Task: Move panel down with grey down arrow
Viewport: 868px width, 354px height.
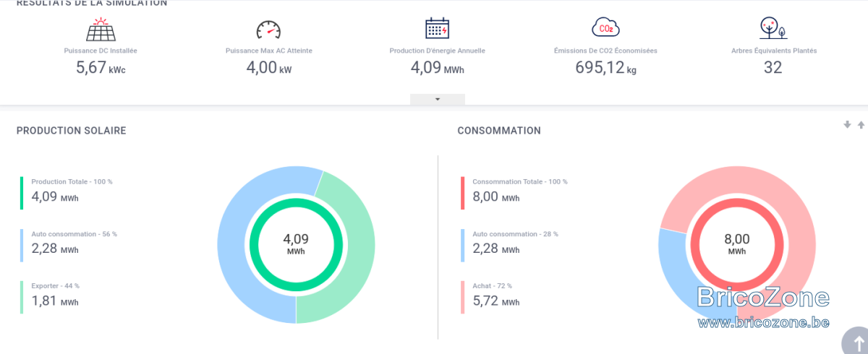Action: pyautogui.click(x=847, y=124)
